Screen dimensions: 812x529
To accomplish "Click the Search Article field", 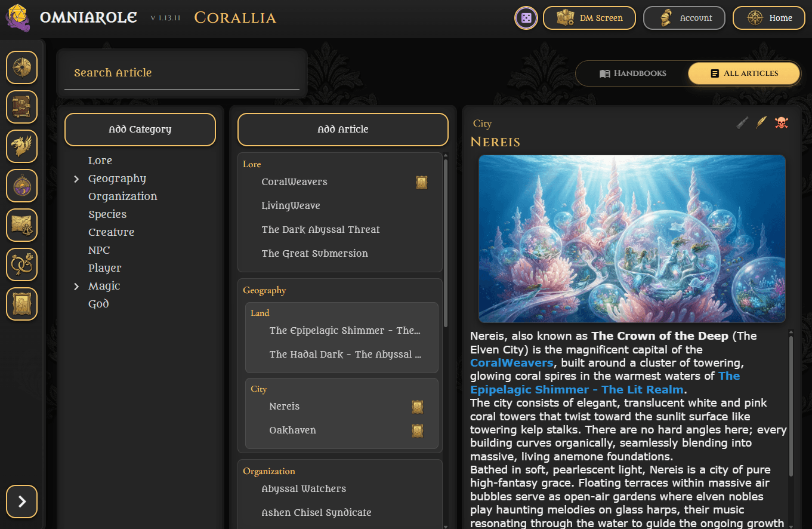I will point(182,73).
